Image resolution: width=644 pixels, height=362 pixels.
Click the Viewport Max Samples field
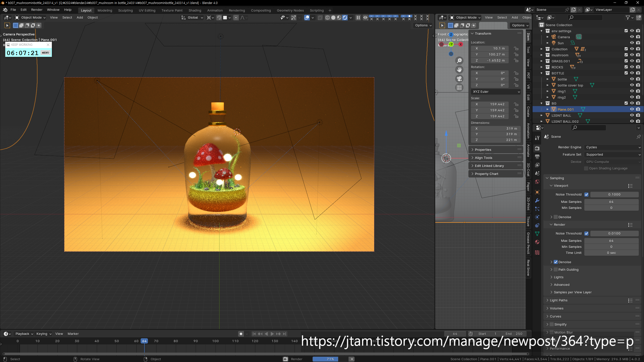pyautogui.click(x=611, y=202)
